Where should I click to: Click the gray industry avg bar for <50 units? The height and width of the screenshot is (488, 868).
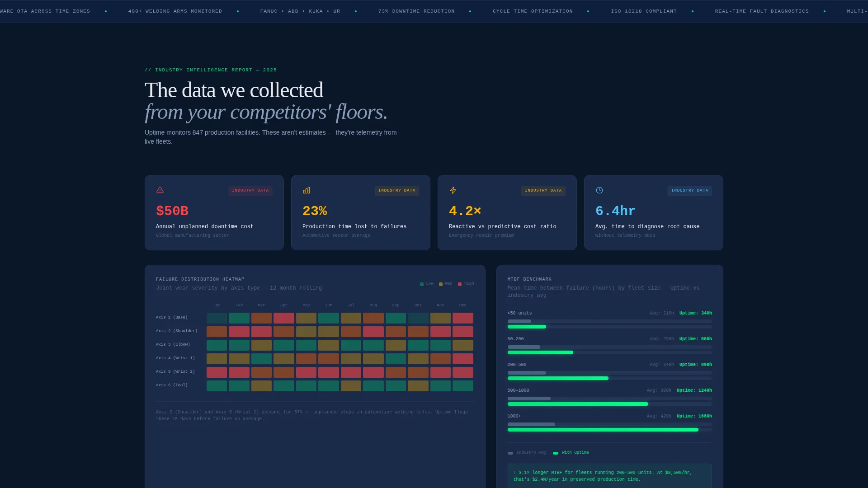pos(519,321)
